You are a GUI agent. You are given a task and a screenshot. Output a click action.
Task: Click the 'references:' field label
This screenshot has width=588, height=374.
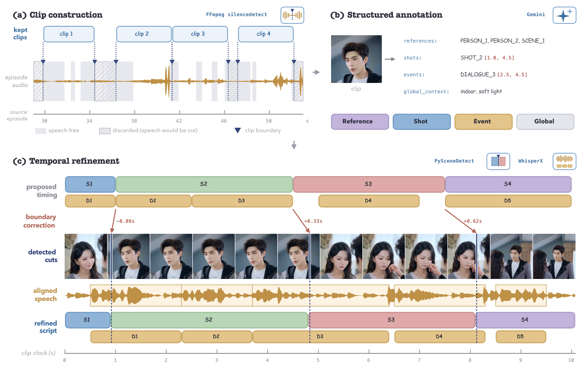pos(420,41)
